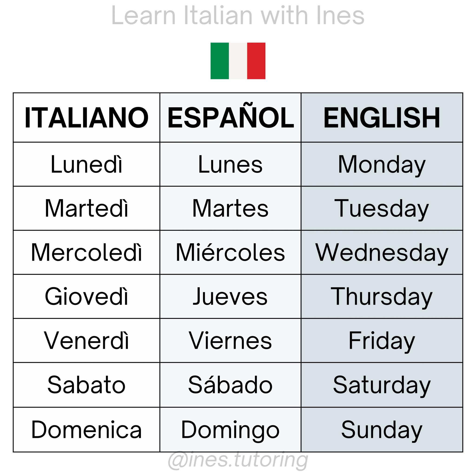476x476 pixels.
Task: Click the Wednesday cell
Action: [x=382, y=252]
